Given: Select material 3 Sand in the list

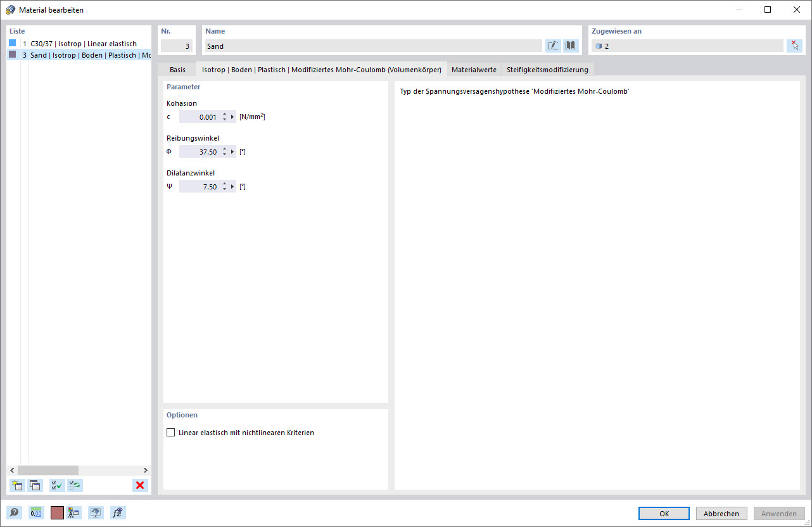Looking at the screenshot, I should 79,55.
